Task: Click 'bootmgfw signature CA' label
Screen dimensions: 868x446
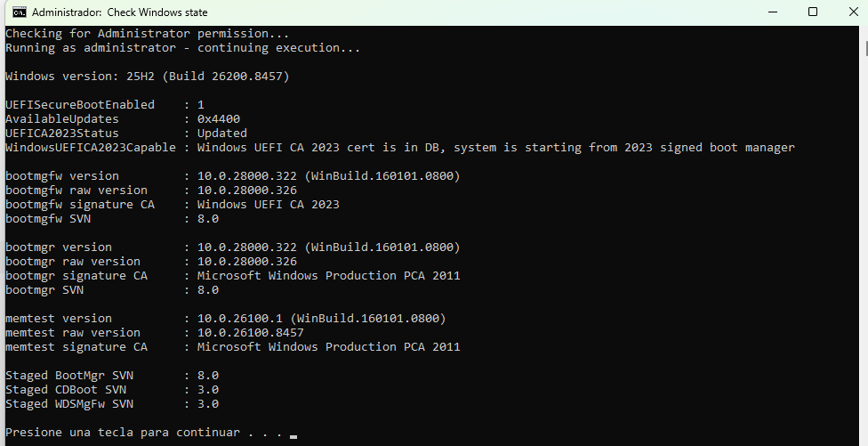Action: click(x=80, y=205)
